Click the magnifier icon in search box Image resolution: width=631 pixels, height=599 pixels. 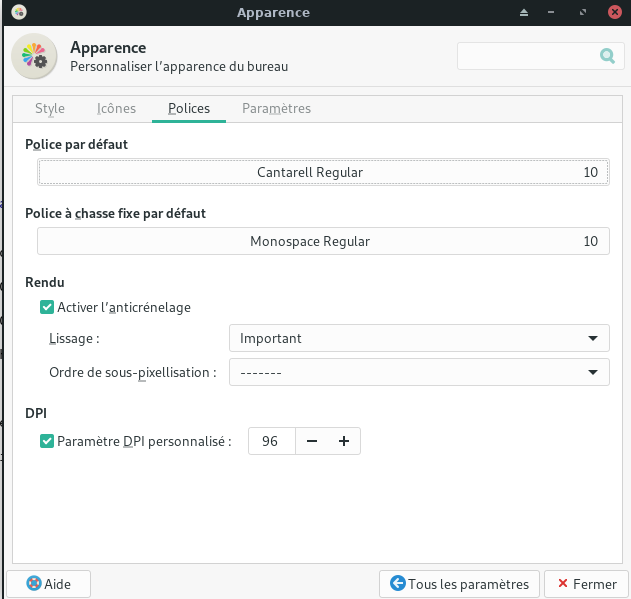point(607,56)
